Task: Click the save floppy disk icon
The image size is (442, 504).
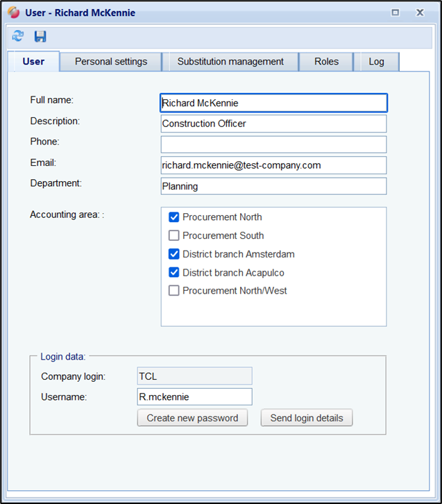Action: (x=40, y=36)
